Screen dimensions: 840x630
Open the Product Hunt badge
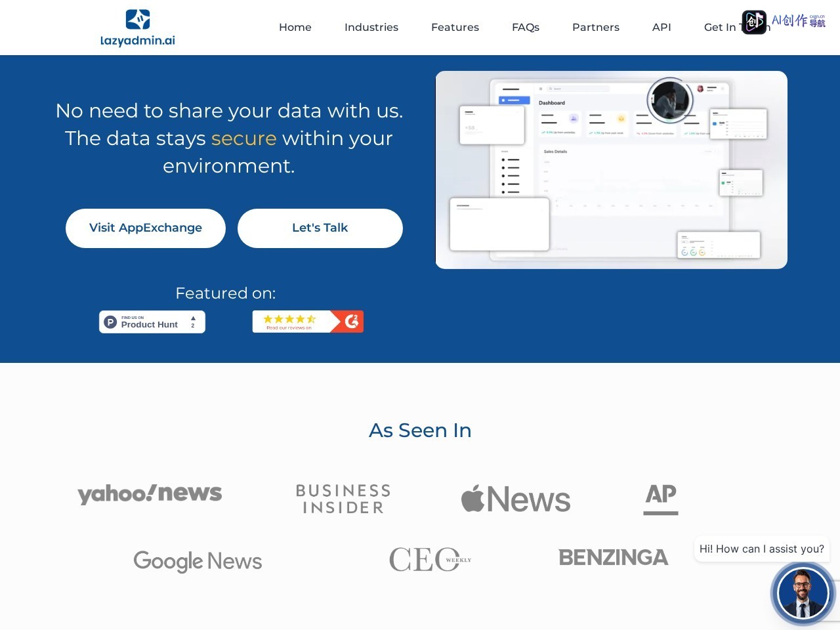(152, 322)
